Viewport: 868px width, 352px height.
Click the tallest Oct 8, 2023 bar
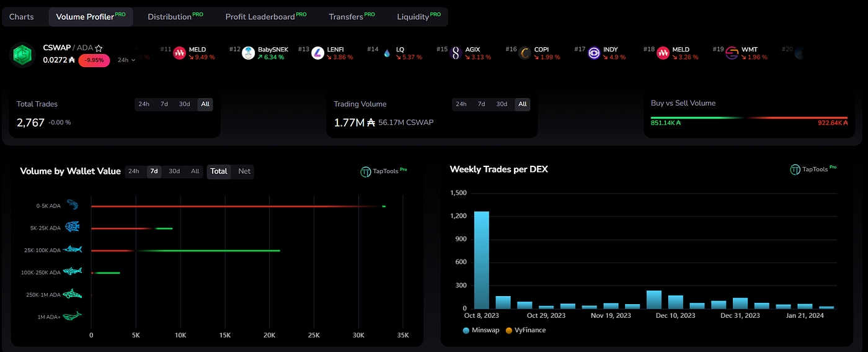click(482, 260)
